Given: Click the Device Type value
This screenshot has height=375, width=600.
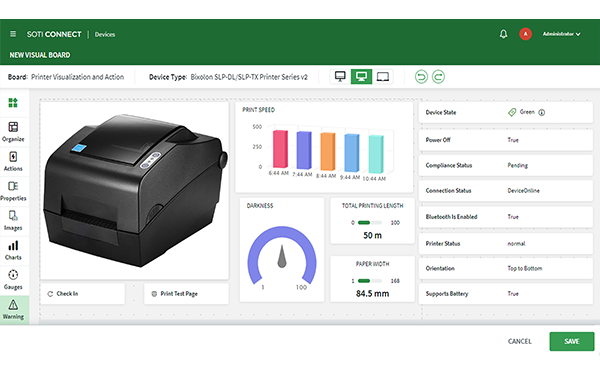Looking at the screenshot, I should 249,77.
